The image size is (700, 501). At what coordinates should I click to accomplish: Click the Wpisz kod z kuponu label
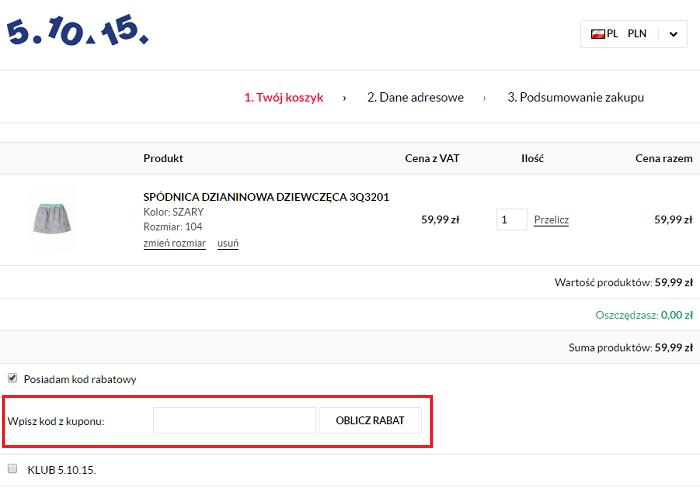(56, 421)
